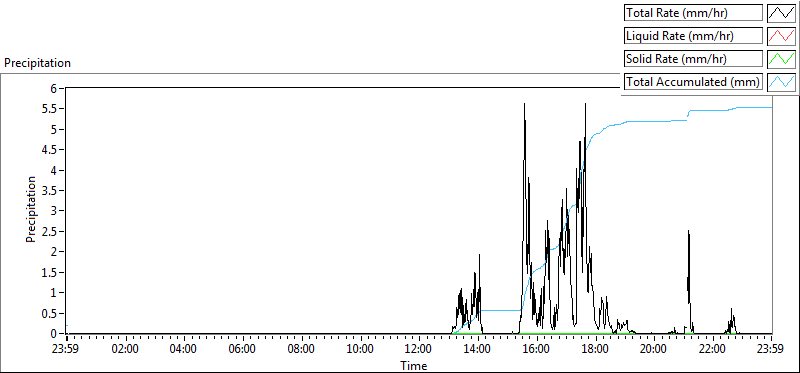Viewport: 800px width, 373px height.
Task: Click the 23:59 start time label
Action: [x=66, y=350]
